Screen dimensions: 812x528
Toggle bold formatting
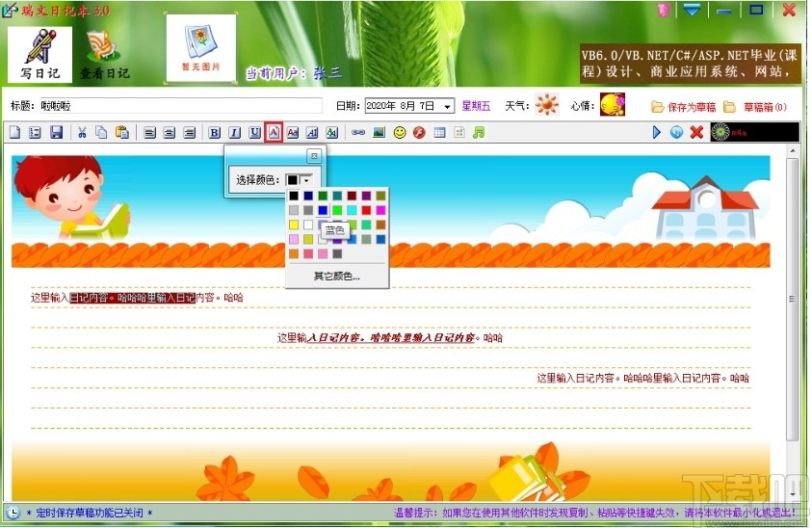pos(214,133)
